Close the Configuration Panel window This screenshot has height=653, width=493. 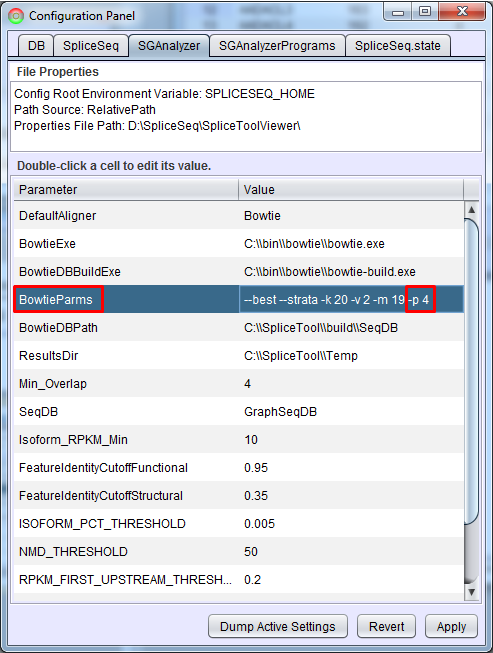click(x=462, y=12)
